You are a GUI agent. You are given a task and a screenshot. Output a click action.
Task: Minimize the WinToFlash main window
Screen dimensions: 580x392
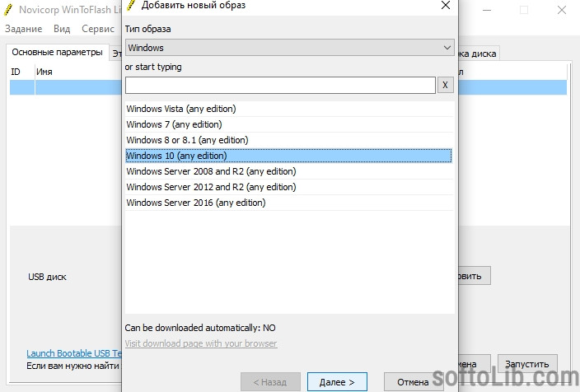coord(487,10)
